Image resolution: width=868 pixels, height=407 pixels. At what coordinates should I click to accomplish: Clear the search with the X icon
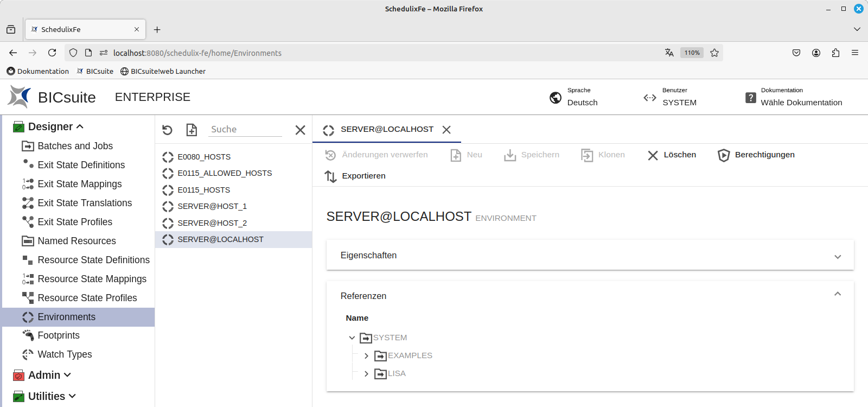coord(300,130)
